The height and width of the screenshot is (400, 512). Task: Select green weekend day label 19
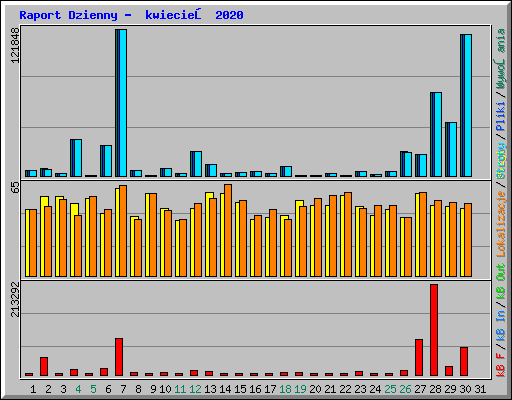point(300,389)
